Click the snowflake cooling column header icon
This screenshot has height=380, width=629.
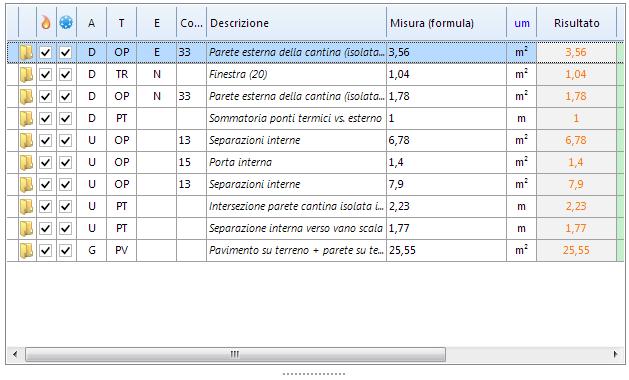(x=66, y=22)
